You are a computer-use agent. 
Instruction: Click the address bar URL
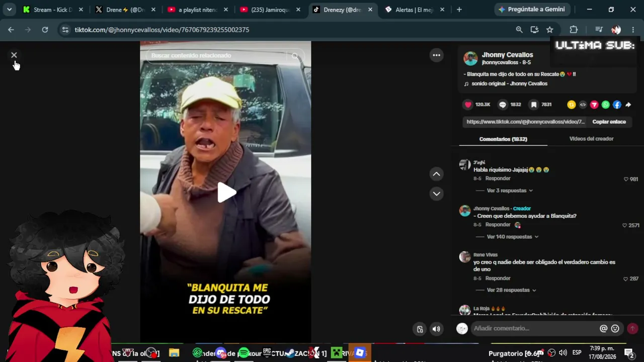click(162, 30)
